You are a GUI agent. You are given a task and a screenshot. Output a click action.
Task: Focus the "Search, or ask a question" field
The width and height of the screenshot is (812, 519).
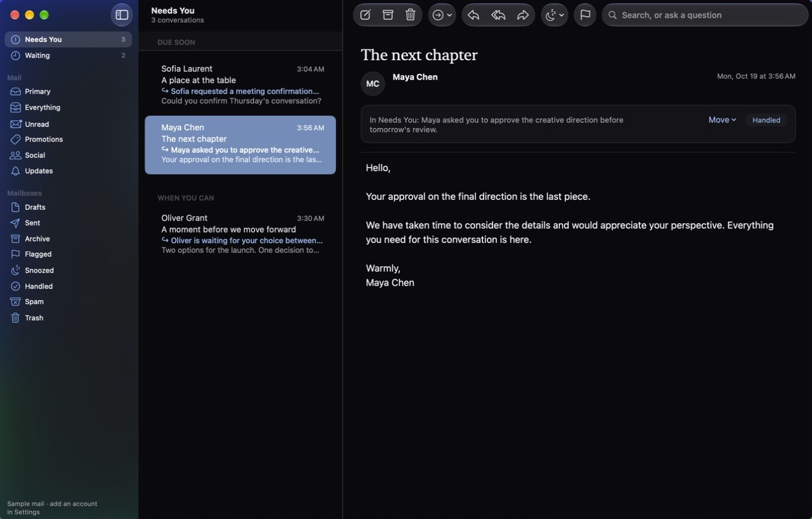[x=705, y=15]
